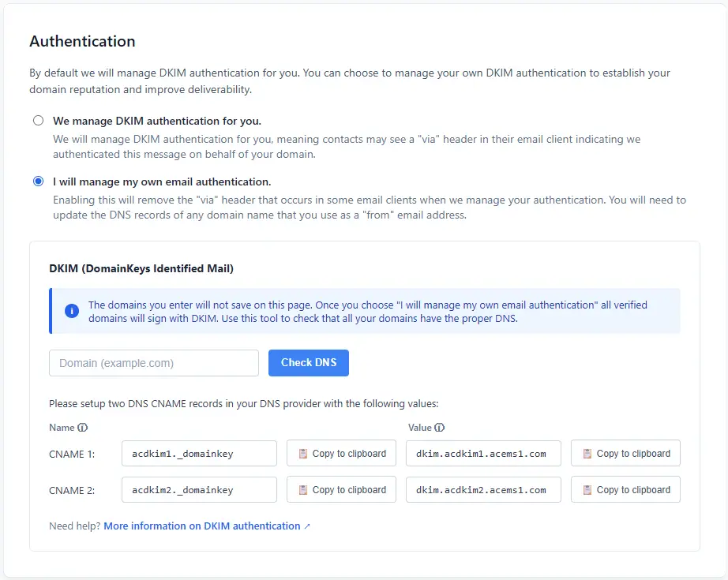Copy CNAME 1 value dkim.acdkim1.acems1.com to clipboard

[625, 453]
